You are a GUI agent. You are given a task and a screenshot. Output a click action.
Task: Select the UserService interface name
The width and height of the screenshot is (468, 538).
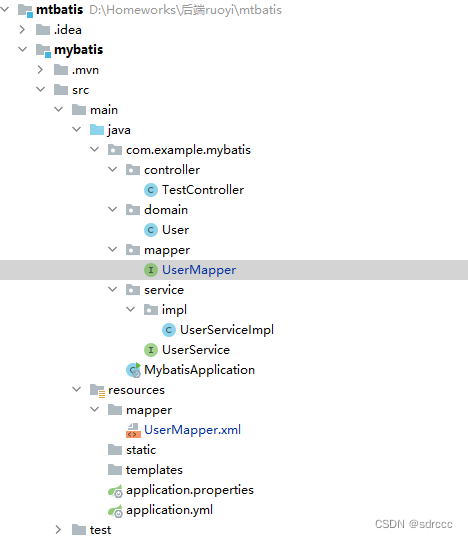point(196,350)
